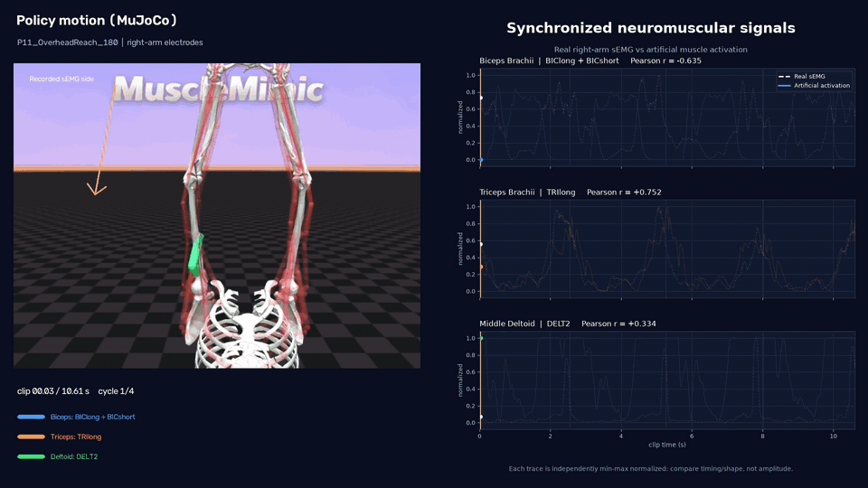Image resolution: width=868 pixels, height=488 pixels.
Task: Click the 'Pearson r = +0.334' value
Action: (x=618, y=324)
